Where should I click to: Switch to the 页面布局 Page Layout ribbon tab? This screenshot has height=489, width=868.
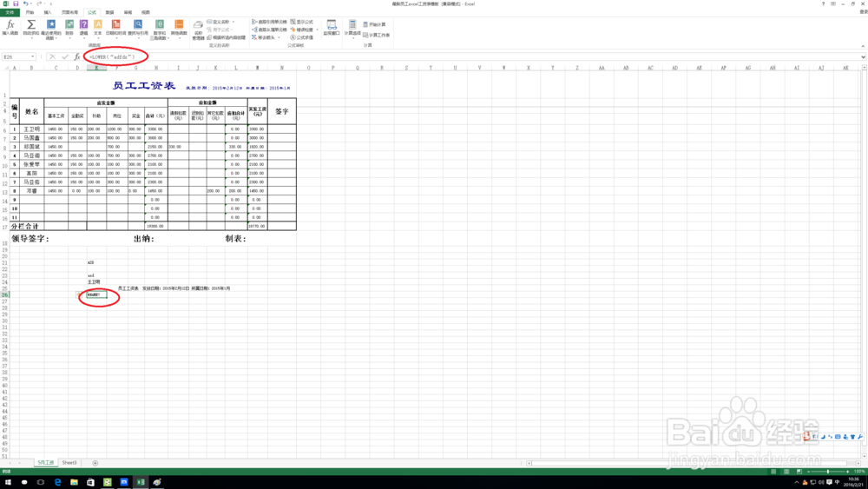point(69,12)
